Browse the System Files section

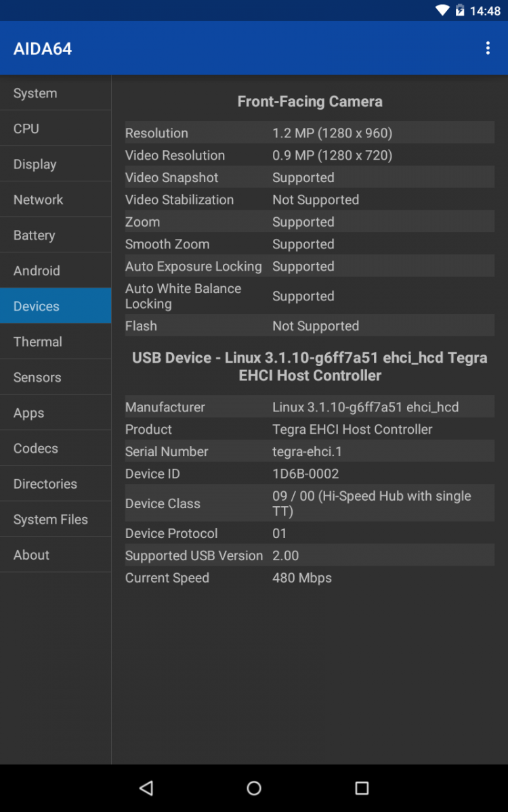[x=56, y=520]
